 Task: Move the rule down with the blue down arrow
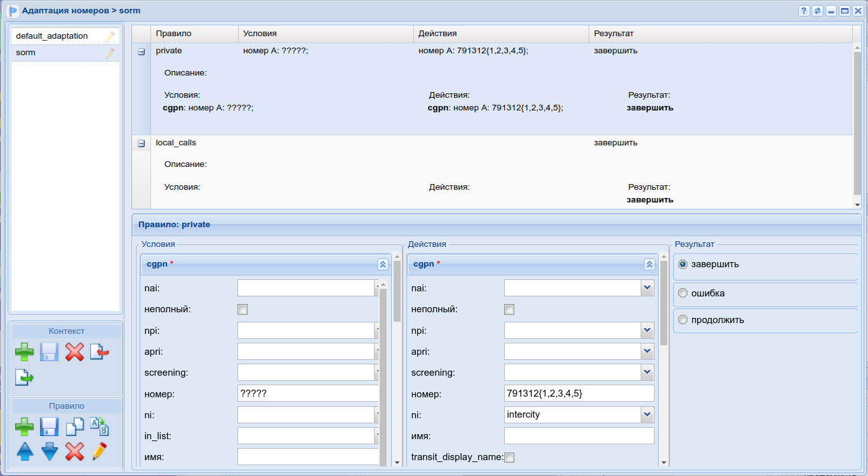pos(50,451)
